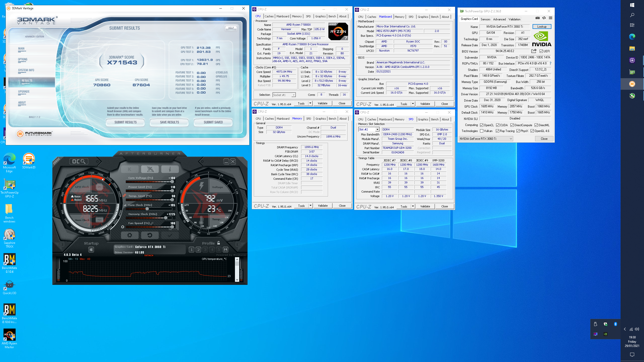Click the HELP button in 3DMark Vantage

(231, 28)
